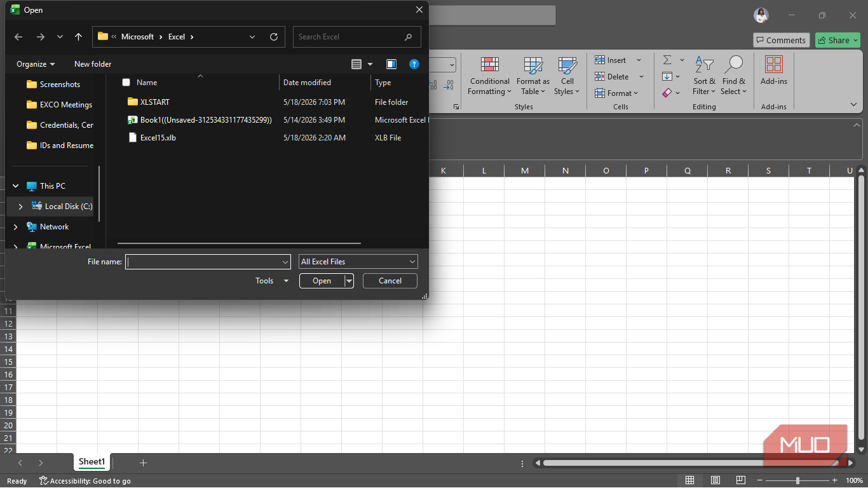The height and width of the screenshot is (488, 868).
Task: Click the Open button
Action: (x=322, y=281)
